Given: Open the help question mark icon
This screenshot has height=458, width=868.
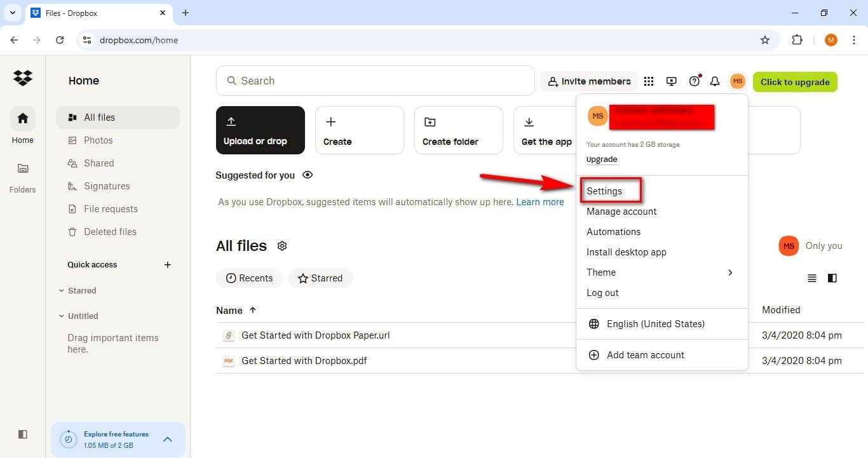Looking at the screenshot, I should point(695,81).
